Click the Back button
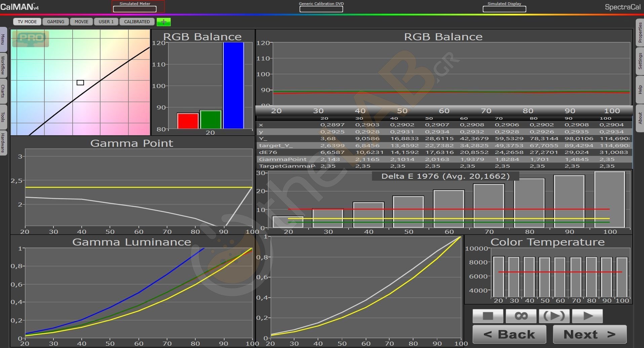The image size is (644, 348). [x=509, y=334]
